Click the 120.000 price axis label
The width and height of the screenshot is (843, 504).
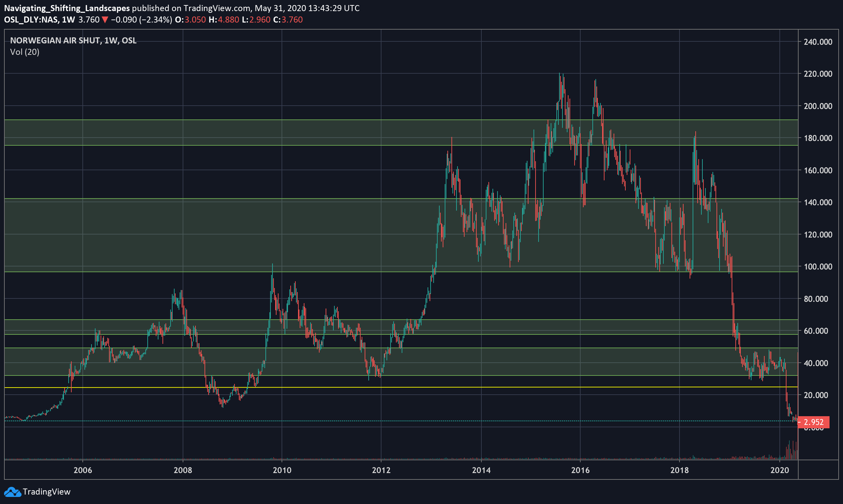pos(818,235)
